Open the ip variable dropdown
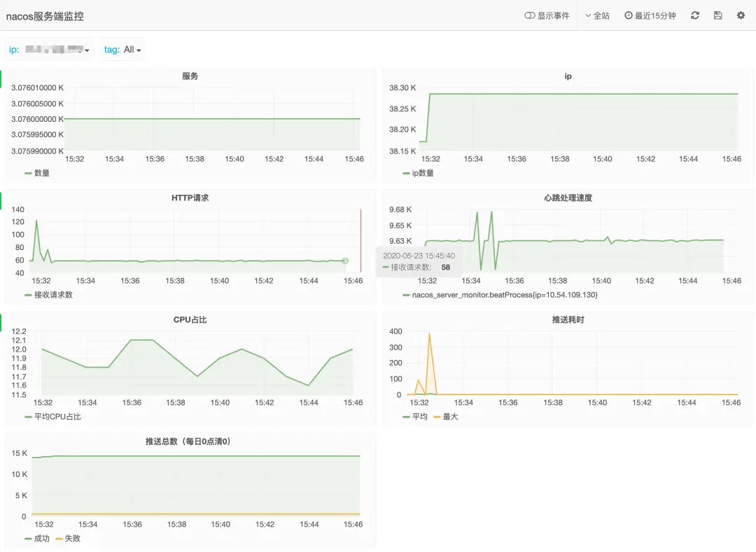 tap(49, 49)
